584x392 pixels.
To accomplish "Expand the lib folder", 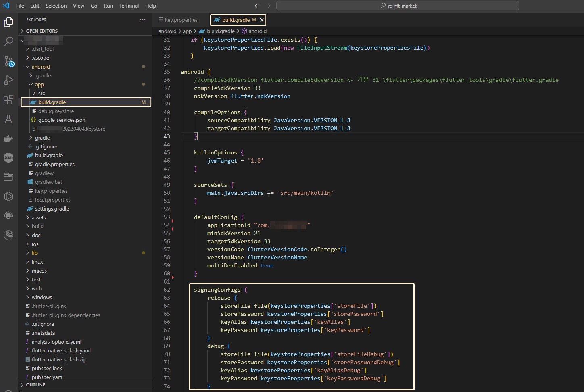I will pos(35,253).
